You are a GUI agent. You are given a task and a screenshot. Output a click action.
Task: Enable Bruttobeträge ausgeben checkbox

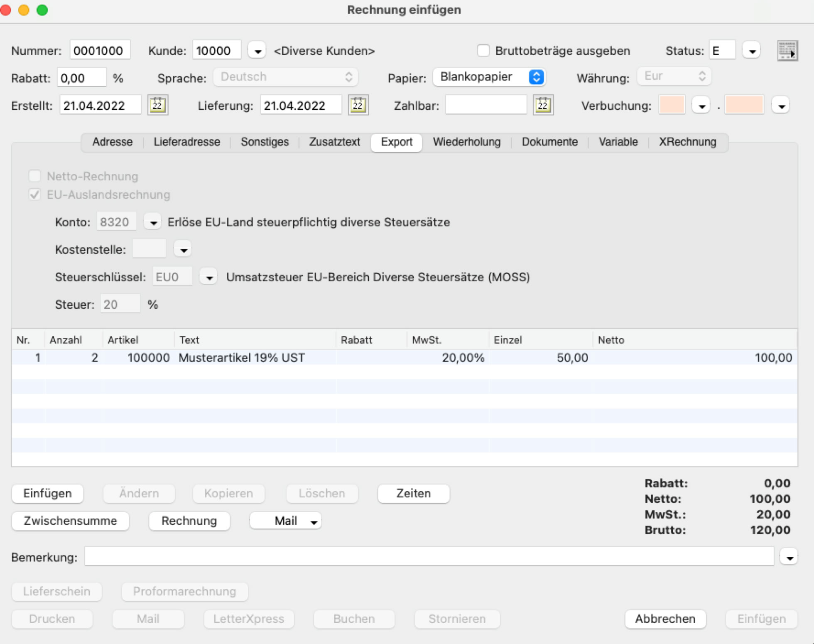click(x=483, y=51)
